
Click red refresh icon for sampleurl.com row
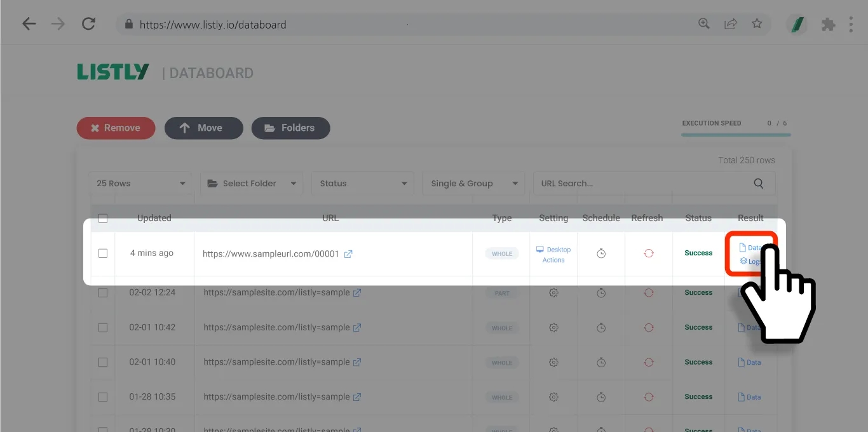coord(648,253)
